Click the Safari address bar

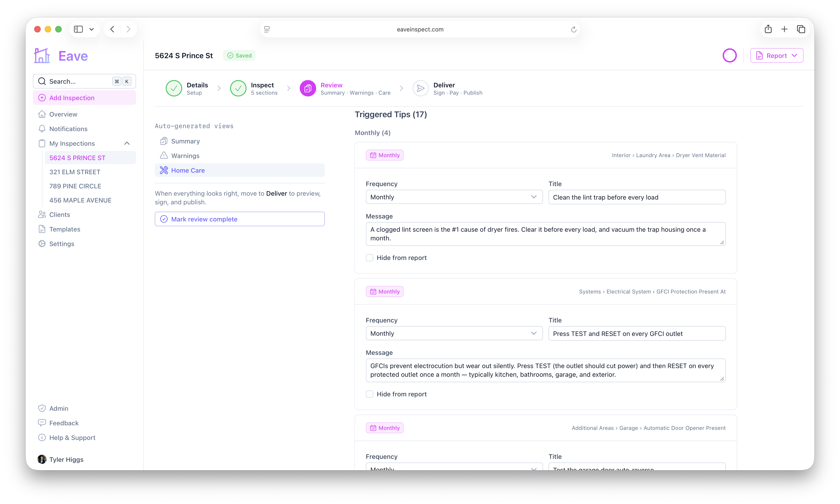point(420,29)
